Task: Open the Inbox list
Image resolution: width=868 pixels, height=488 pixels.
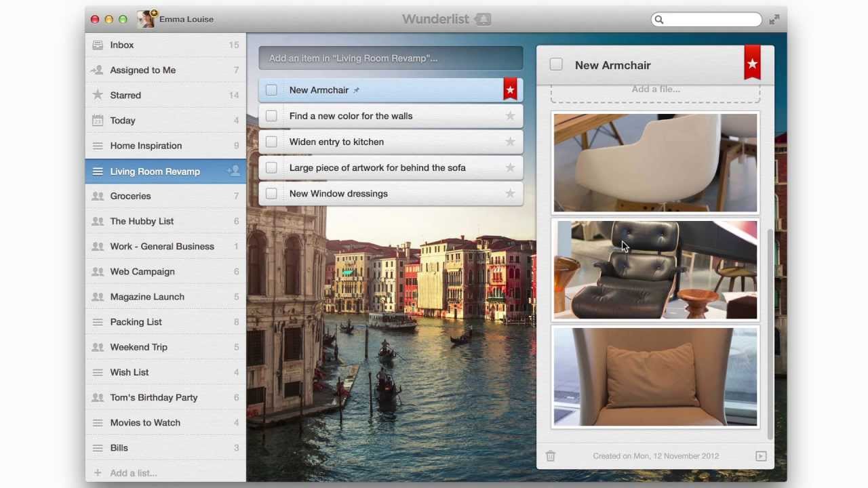Action: [165, 45]
